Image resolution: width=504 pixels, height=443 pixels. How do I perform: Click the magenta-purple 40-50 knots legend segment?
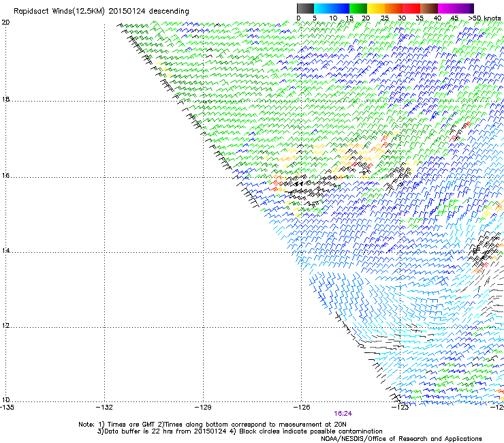pyautogui.click(x=456, y=8)
